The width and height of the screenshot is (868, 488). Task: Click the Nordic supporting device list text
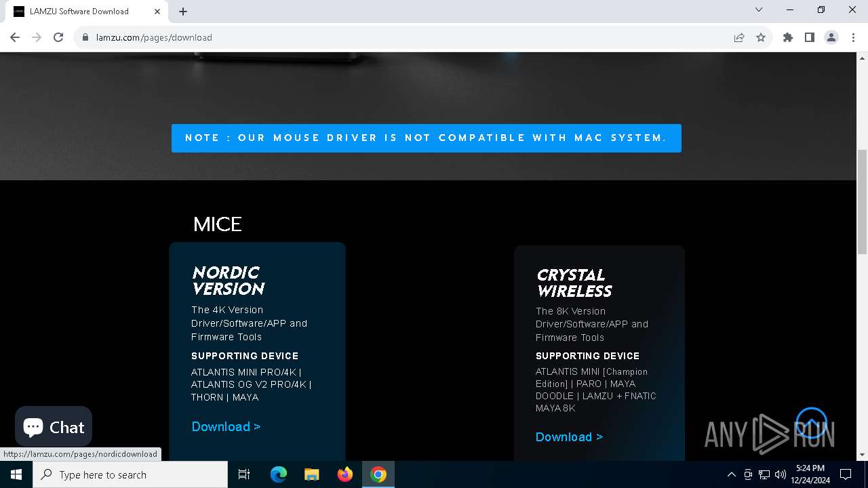(x=252, y=384)
